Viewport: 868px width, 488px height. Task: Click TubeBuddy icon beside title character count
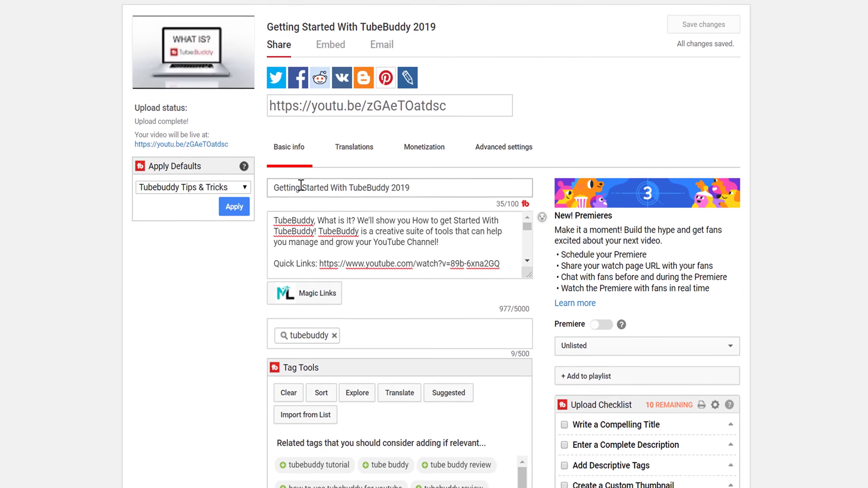pyautogui.click(x=525, y=204)
